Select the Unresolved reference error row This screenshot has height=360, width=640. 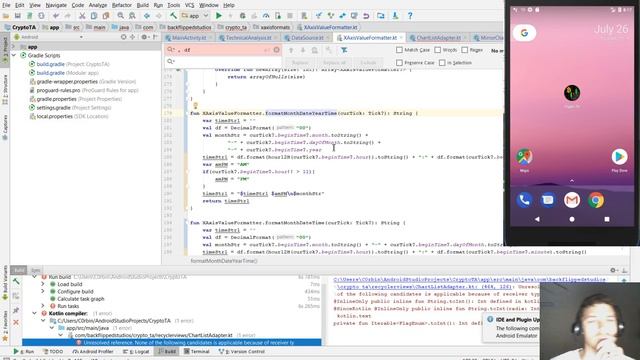pos(171,342)
